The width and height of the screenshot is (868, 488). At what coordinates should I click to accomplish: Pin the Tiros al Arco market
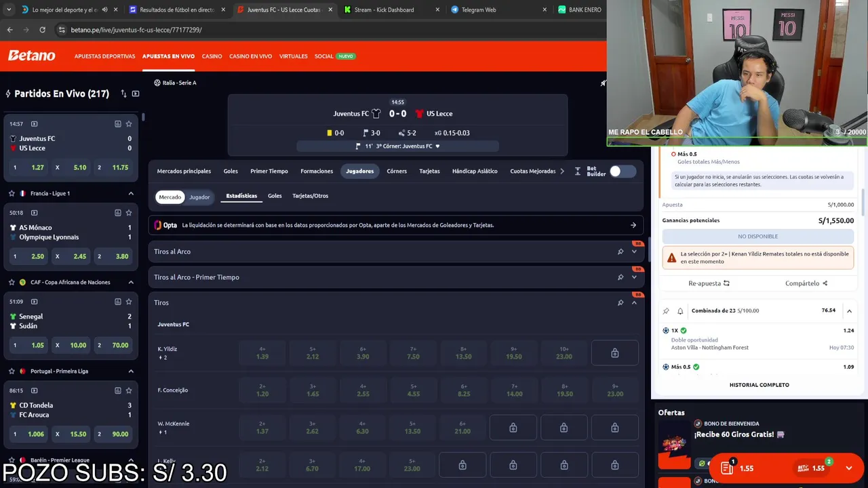(x=620, y=251)
